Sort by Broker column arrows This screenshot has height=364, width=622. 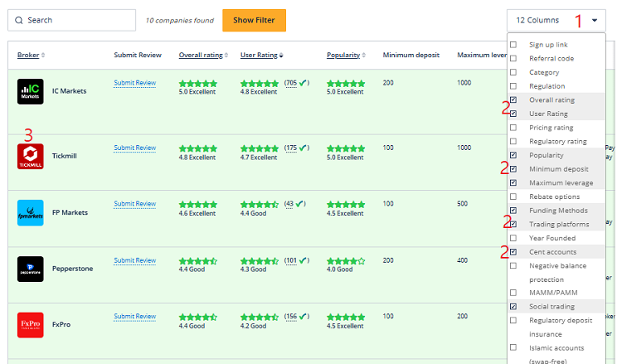pyautogui.click(x=43, y=55)
